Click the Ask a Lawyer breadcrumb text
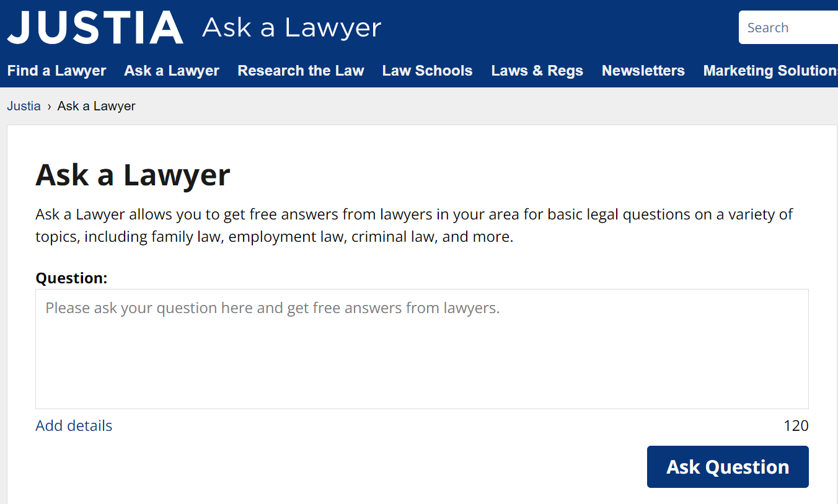Screen dimensions: 838x504 click(x=96, y=106)
